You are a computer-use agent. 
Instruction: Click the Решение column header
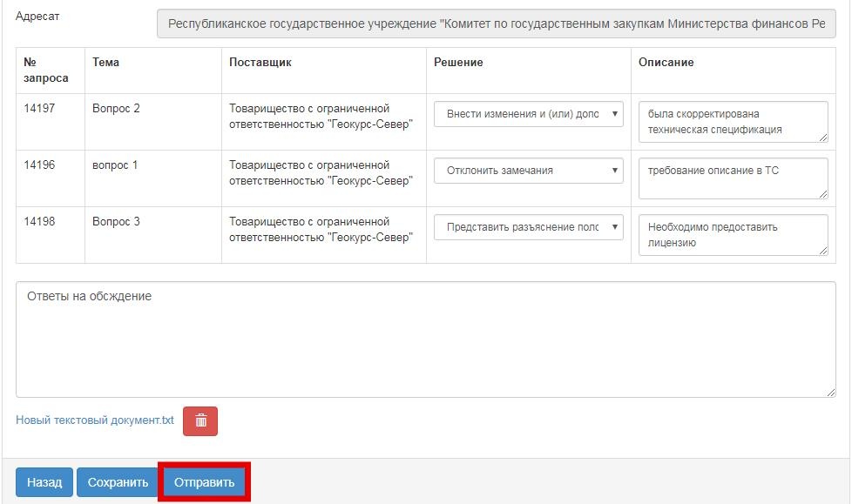point(458,63)
